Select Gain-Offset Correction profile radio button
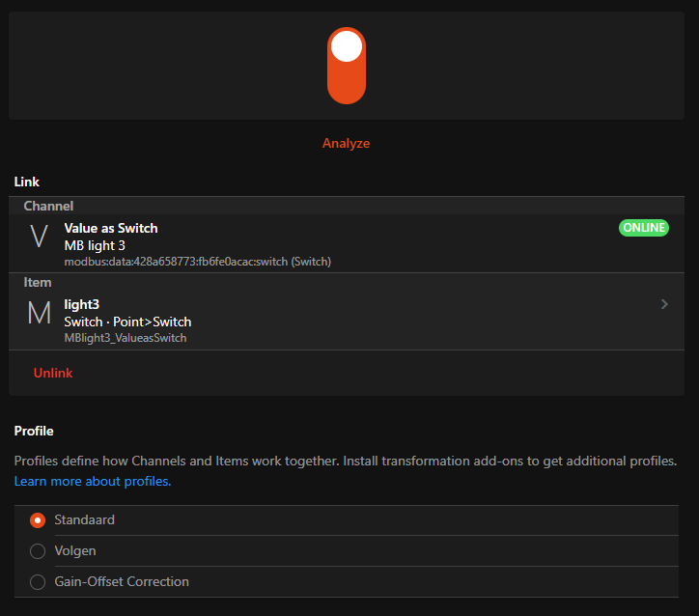 pyautogui.click(x=38, y=582)
